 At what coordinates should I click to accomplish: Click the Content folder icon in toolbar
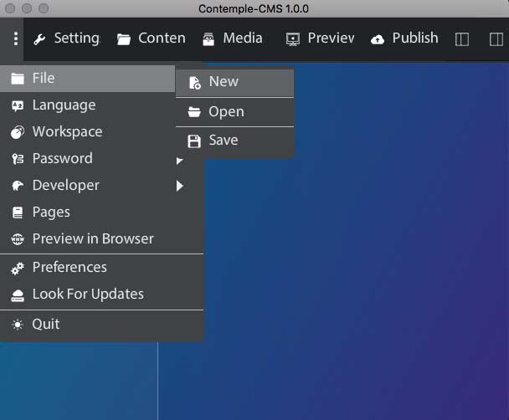(124, 39)
